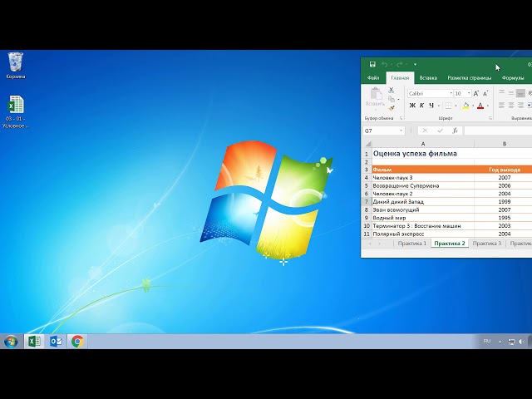Expand the Copy options dropdown arrow

coord(398,100)
